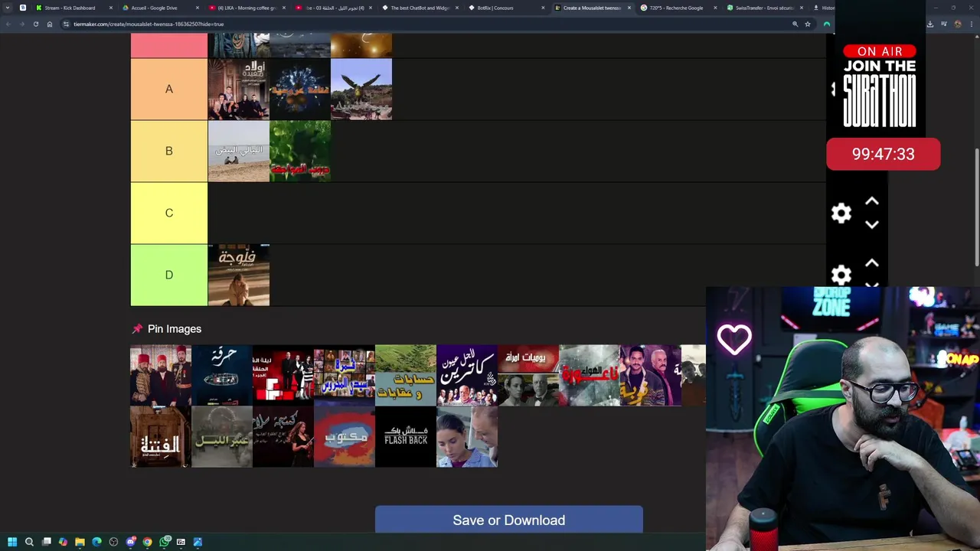Select the ناعورة الهواء poster thumbnail

tap(590, 375)
